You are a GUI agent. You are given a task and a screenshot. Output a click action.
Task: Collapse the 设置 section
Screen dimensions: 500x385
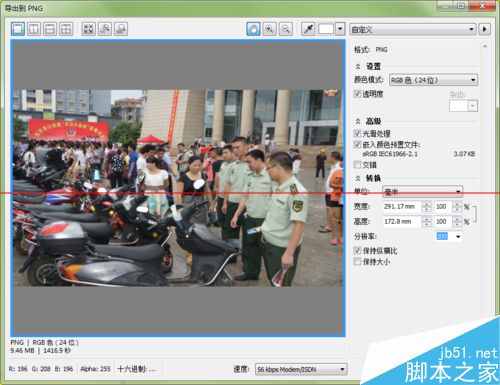[x=358, y=66]
